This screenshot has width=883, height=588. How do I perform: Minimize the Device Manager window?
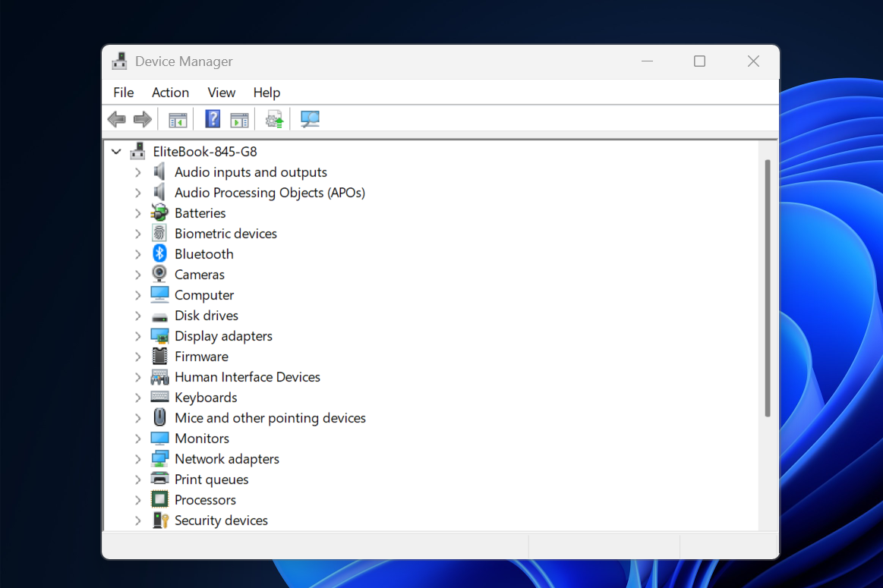click(x=647, y=61)
